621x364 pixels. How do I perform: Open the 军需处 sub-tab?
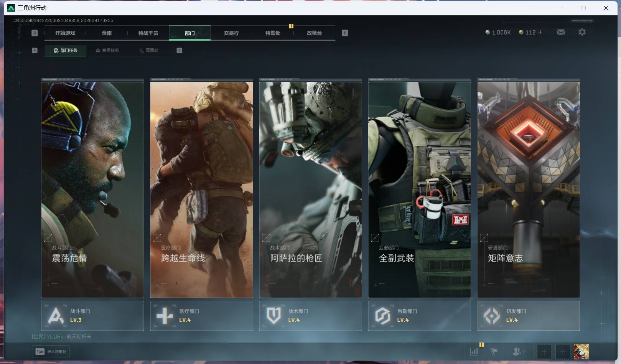coord(149,50)
